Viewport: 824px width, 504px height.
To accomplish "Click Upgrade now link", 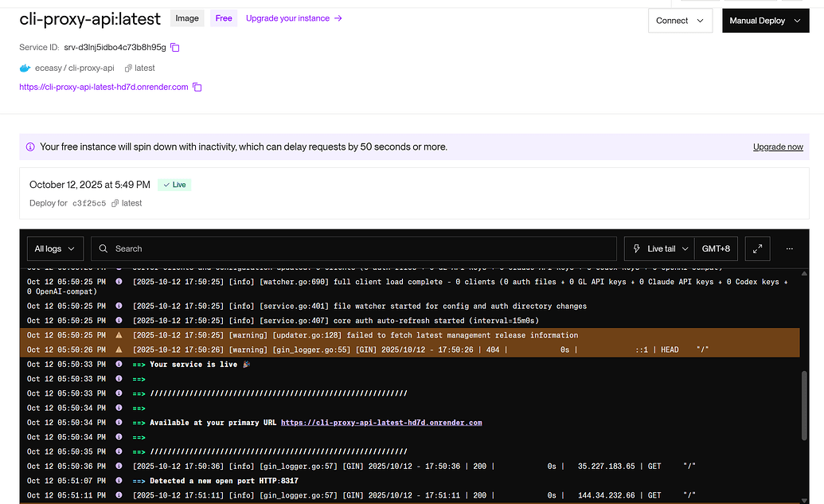I will [778, 147].
